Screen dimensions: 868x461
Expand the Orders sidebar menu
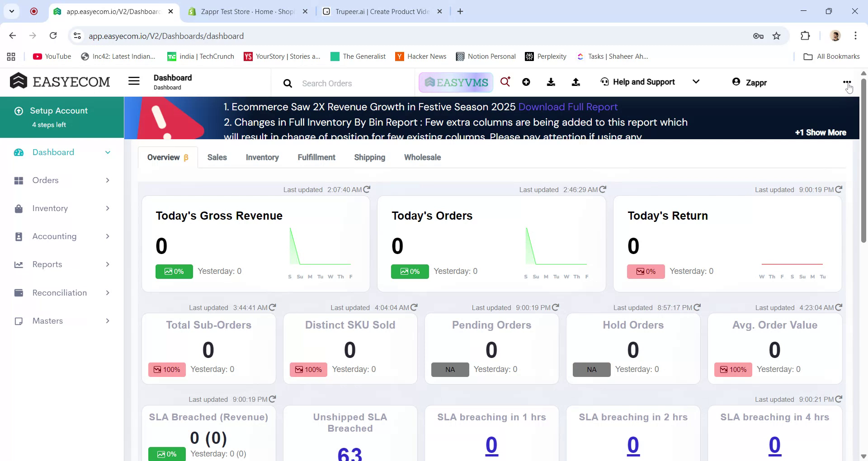coord(107,180)
